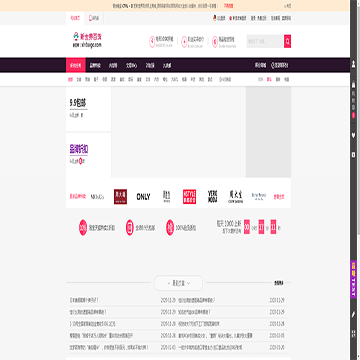Open the 9.9包邮 section panel
This screenshot has height=360, width=360.
pos(88,109)
